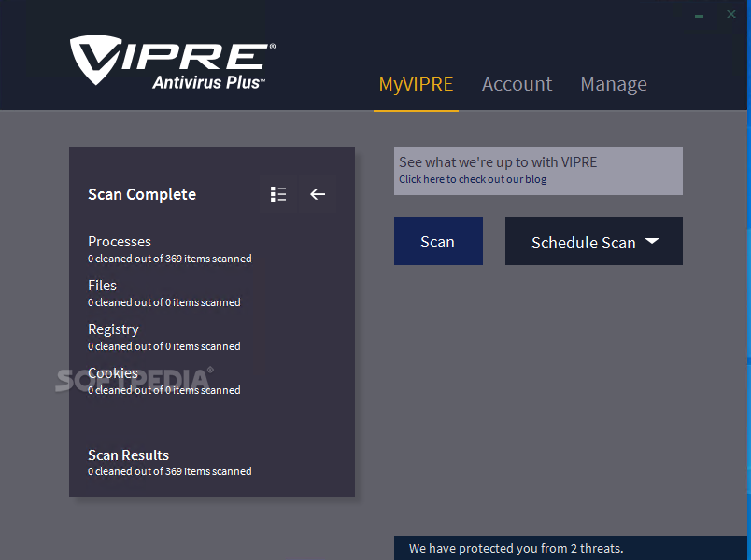The height and width of the screenshot is (560, 751).
Task: Click 'Click here to check out our blog' link
Action: 473,179
